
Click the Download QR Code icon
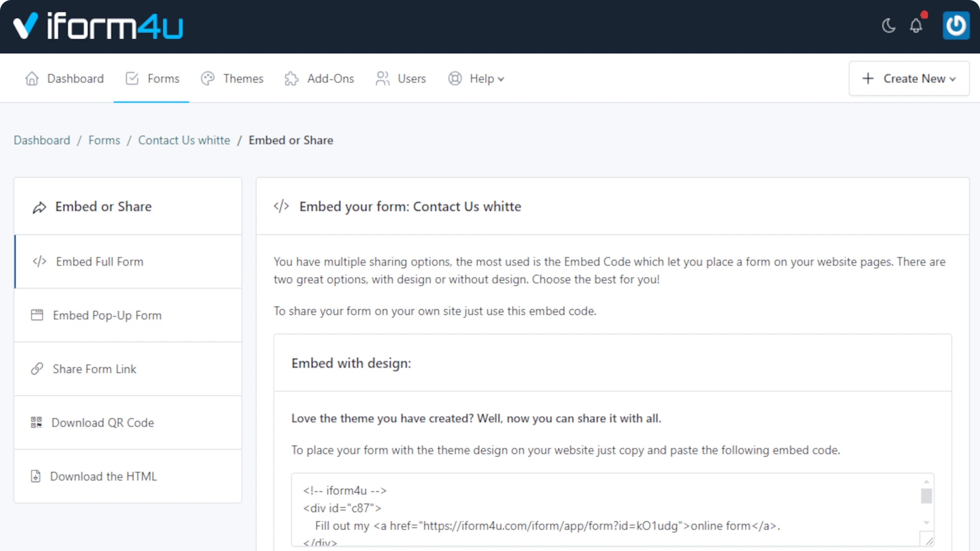pos(36,422)
